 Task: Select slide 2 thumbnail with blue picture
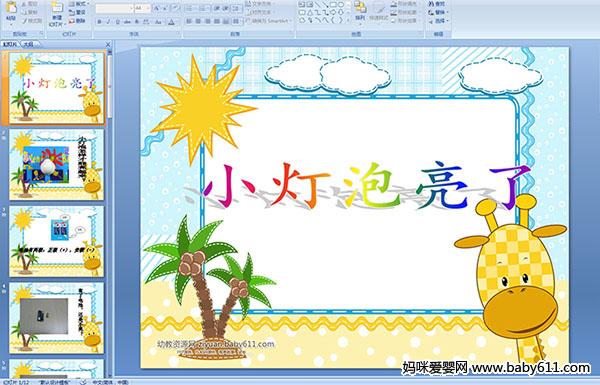point(57,165)
